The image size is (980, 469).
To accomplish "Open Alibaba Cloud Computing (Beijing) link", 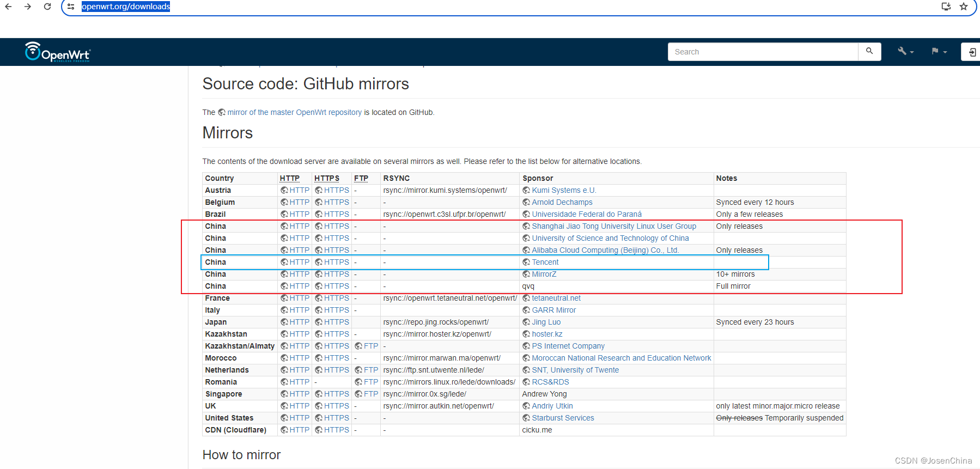I will coord(605,250).
